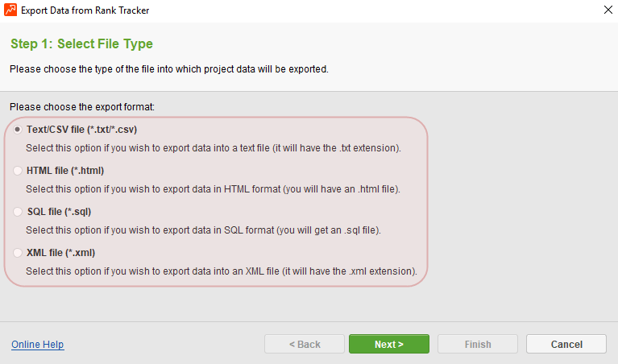Proceed using the green Next button
Viewport: 618px width, 364px height.
pyautogui.click(x=389, y=345)
